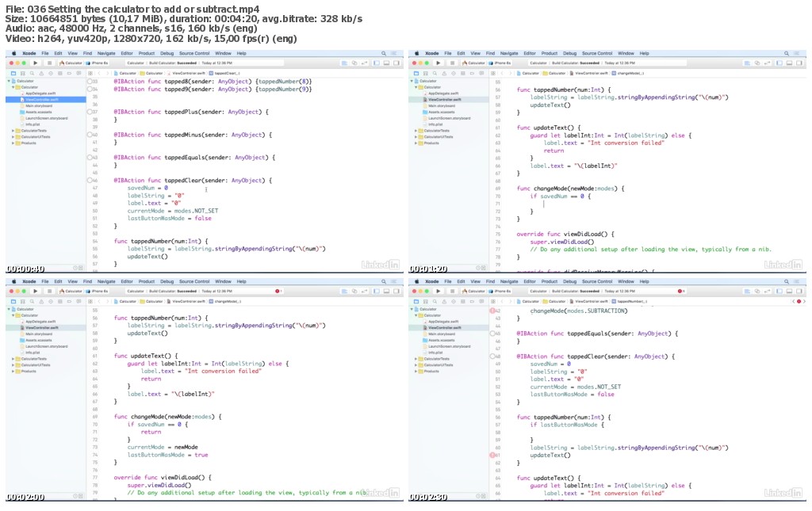Open the Find navigator tab in the 00:00:40 frame
The image size is (812, 511).
[32, 74]
